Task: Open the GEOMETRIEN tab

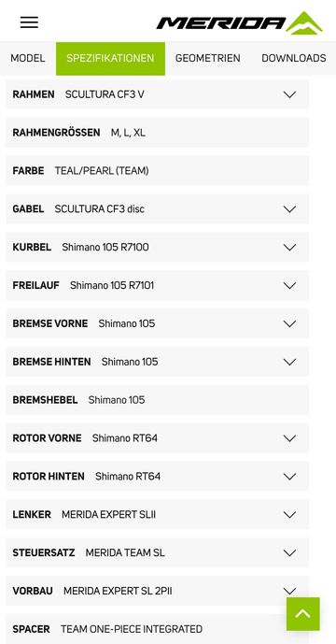Action: point(207,58)
